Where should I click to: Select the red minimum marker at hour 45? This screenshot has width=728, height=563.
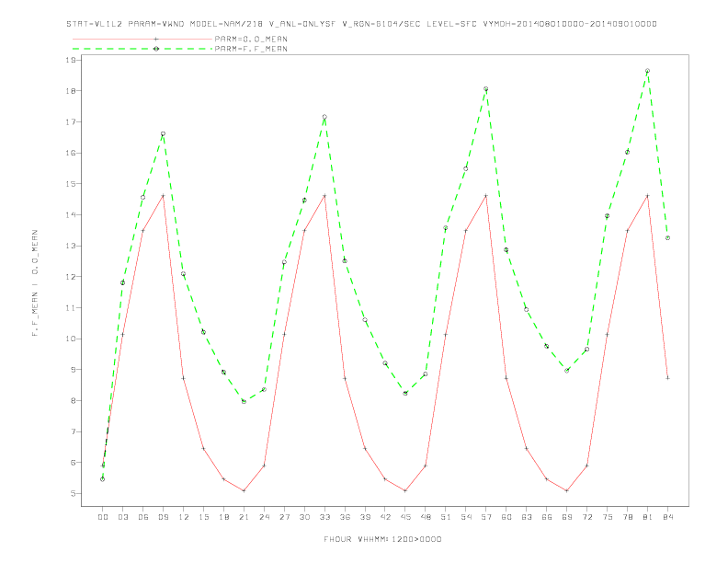405,490
